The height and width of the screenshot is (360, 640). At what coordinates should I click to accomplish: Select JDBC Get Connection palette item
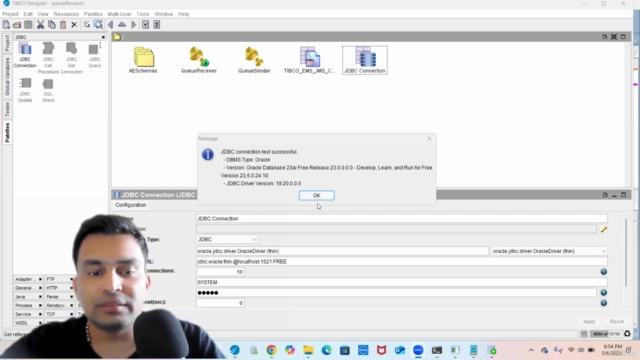click(x=71, y=58)
